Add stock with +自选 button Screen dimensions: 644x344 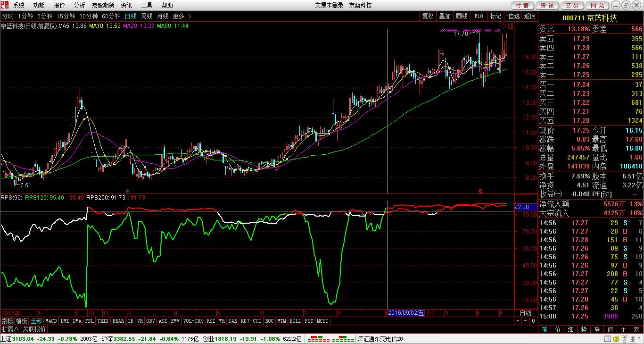[x=513, y=16]
